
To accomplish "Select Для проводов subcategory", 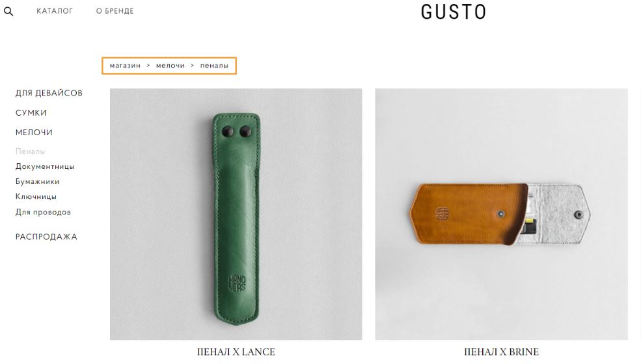I will pyautogui.click(x=43, y=212).
